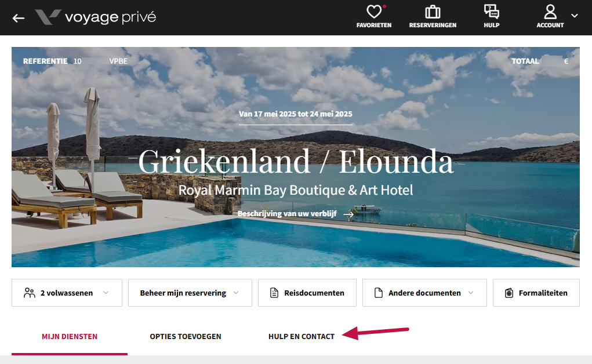The height and width of the screenshot is (364, 592).
Task: Click the Elounda hotel banner image
Action: (296, 157)
